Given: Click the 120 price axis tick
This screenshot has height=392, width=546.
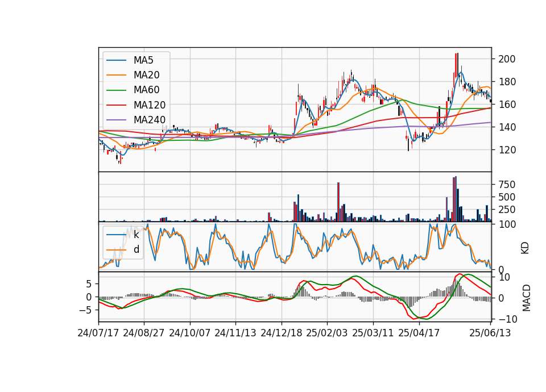Looking at the screenshot, I should pyautogui.click(x=507, y=150).
